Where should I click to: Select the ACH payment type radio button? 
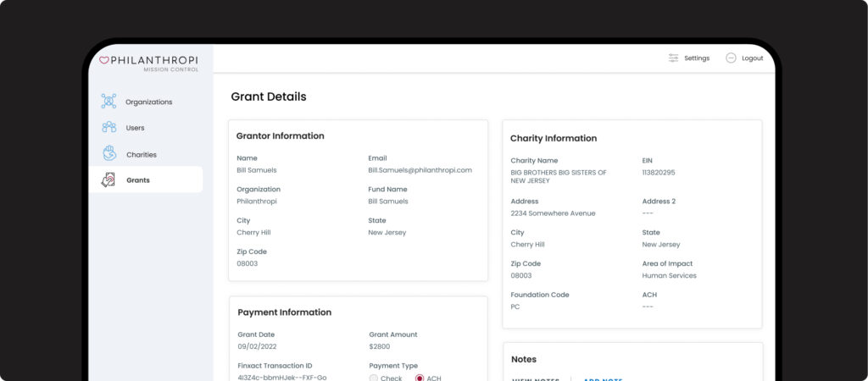coord(420,378)
